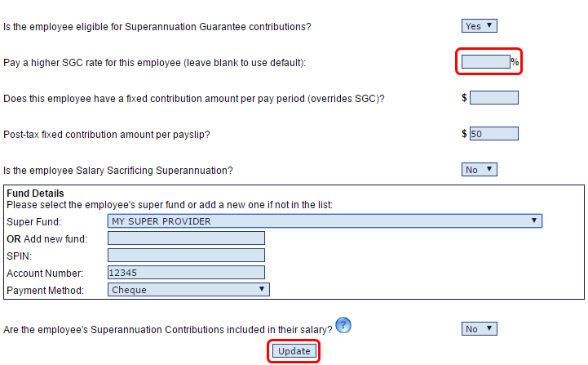Open the contributions included in salary dropdown
Screen dimensions: 588x365
[480, 329]
